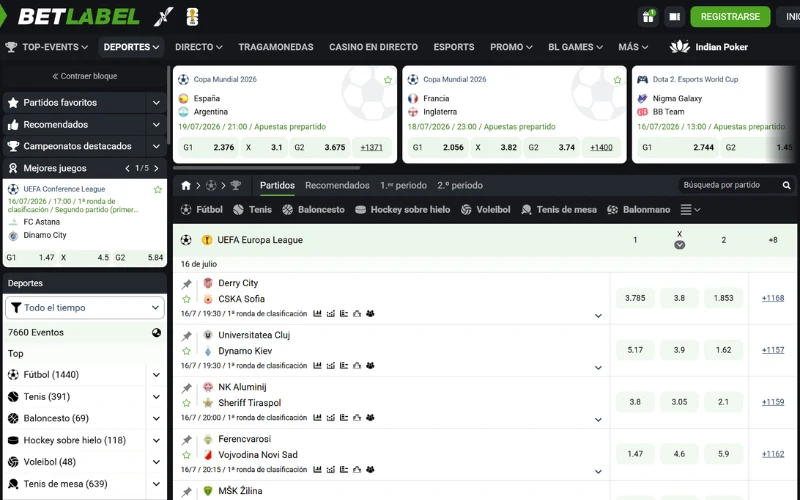
Task: Expand Campeonatos destacados section
Action: pos(156,146)
